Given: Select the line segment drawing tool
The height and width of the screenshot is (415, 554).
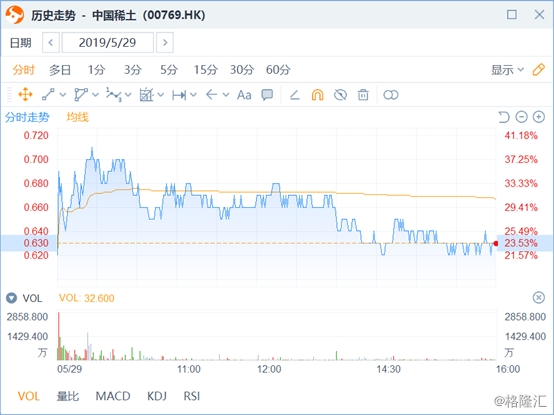Looking at the screenshot, I should (48, 95).
